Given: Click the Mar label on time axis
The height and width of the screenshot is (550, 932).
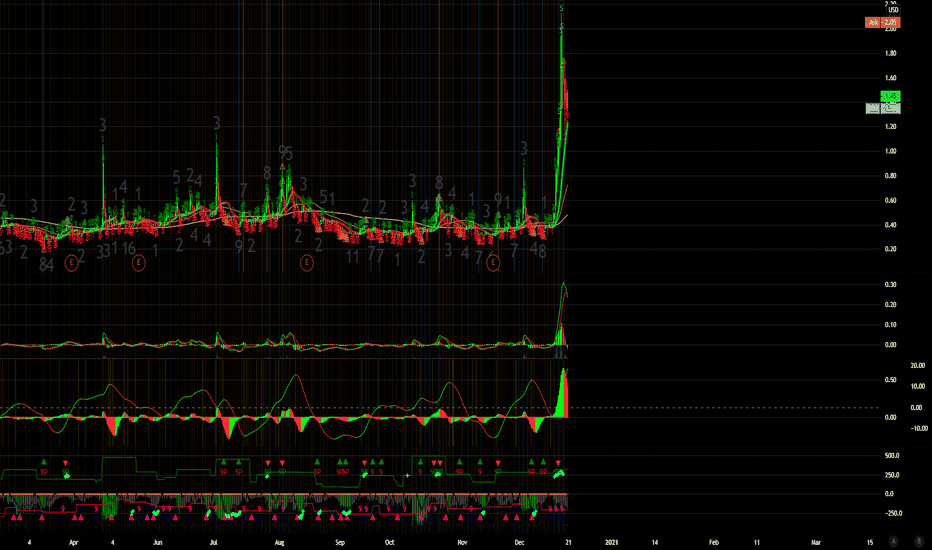Looking at the screenshot, I should (816, 542).
